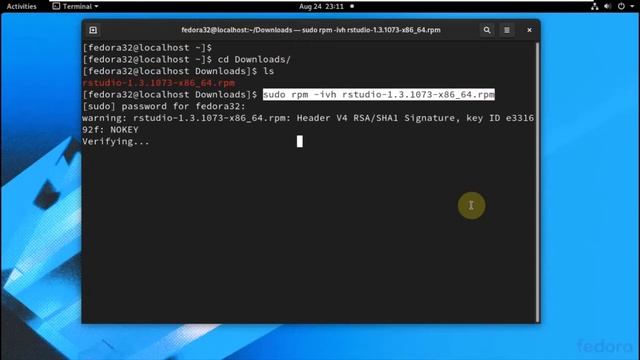Click the power icon in top bar

[x=621, y=6]
